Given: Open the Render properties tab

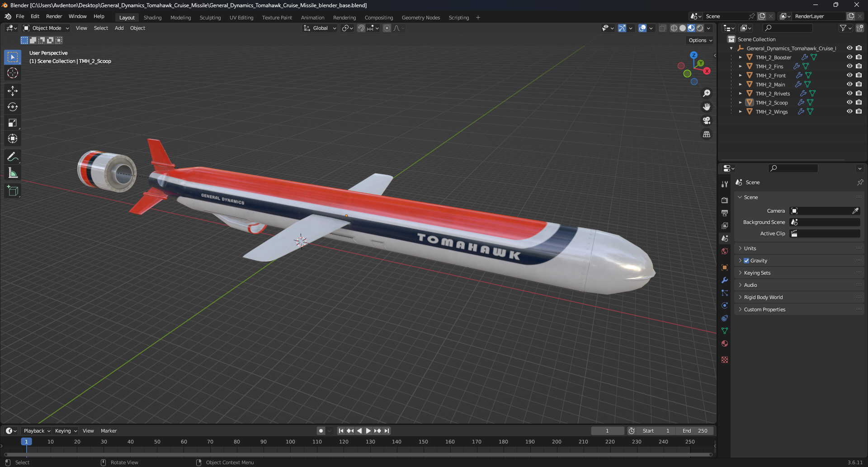Looking at the screenshot, I should tap(725, 200).
